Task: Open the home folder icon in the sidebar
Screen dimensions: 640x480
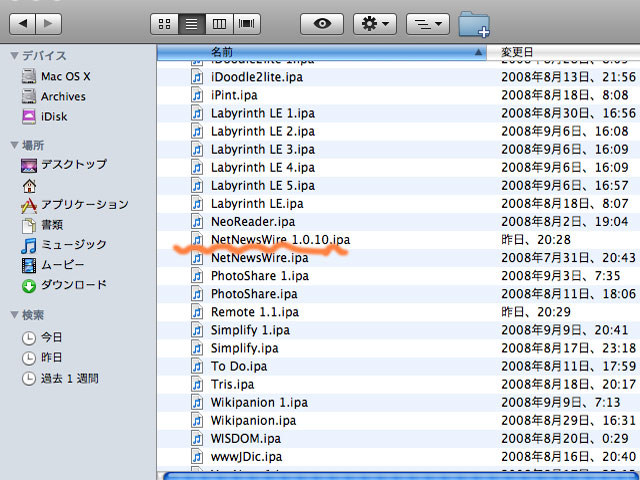Action: (29, 186)
